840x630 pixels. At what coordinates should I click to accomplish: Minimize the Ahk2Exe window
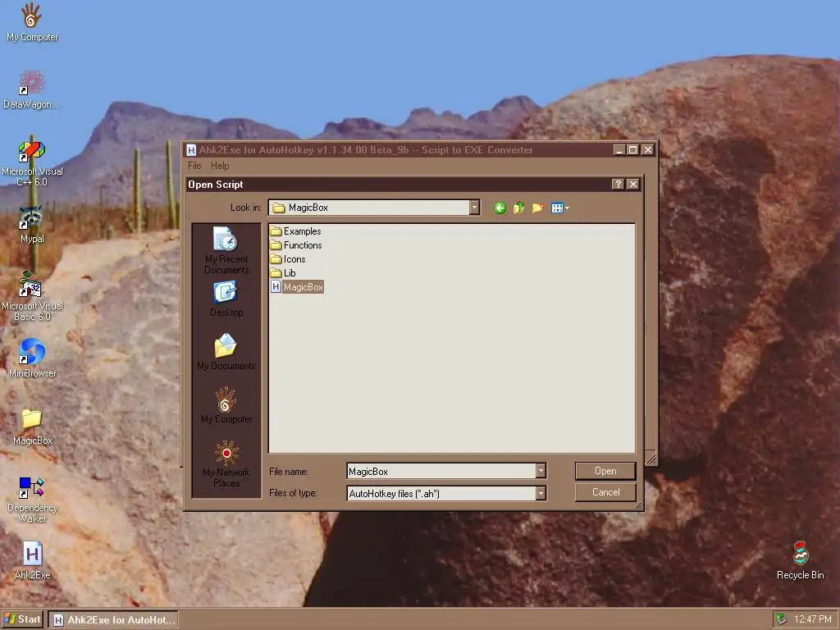(619, 150)
